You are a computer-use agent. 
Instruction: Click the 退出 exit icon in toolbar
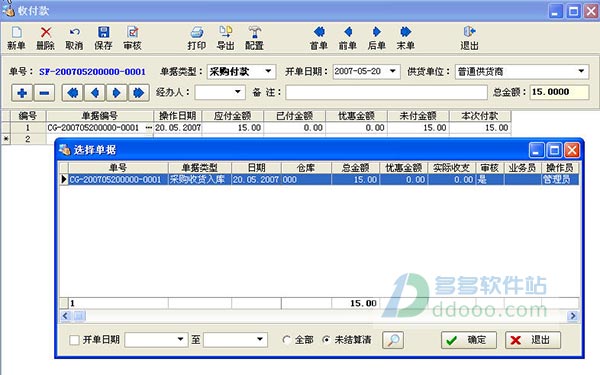tap(470, 38)
